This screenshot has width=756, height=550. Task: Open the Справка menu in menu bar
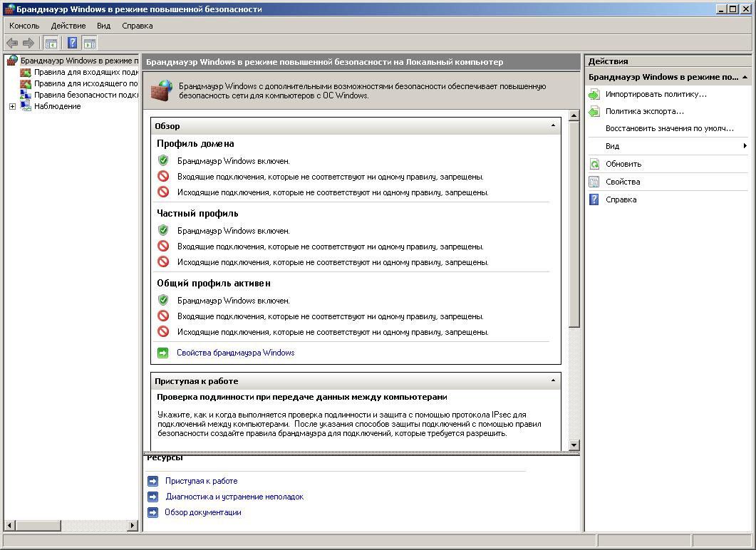tap(138, 26)
